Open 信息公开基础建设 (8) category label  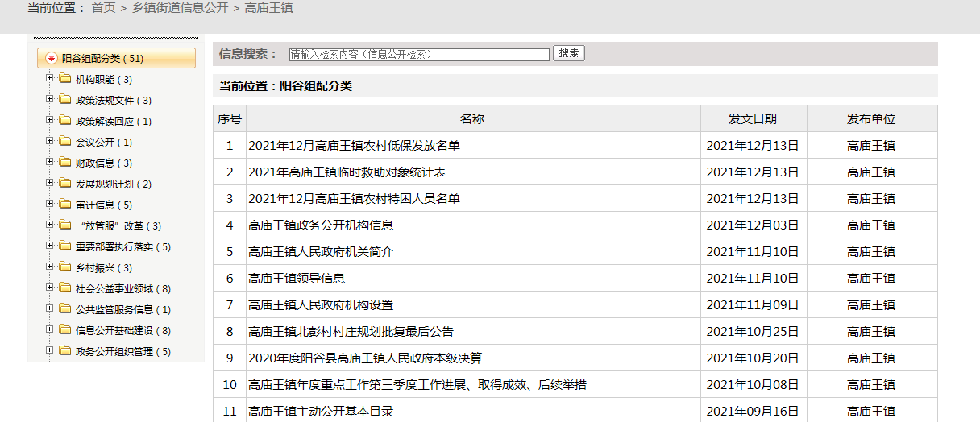click(x=123, y=331)
